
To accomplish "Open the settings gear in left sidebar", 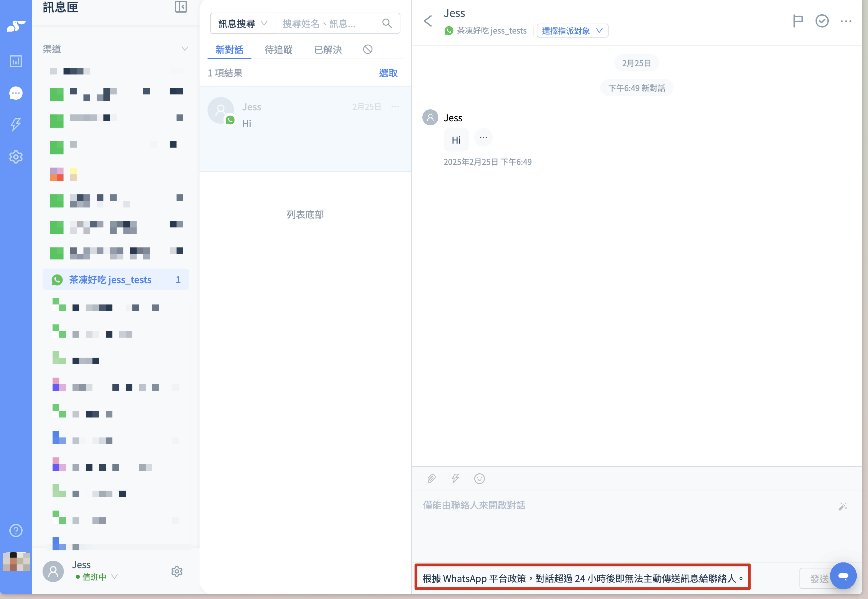I will 16,157.
